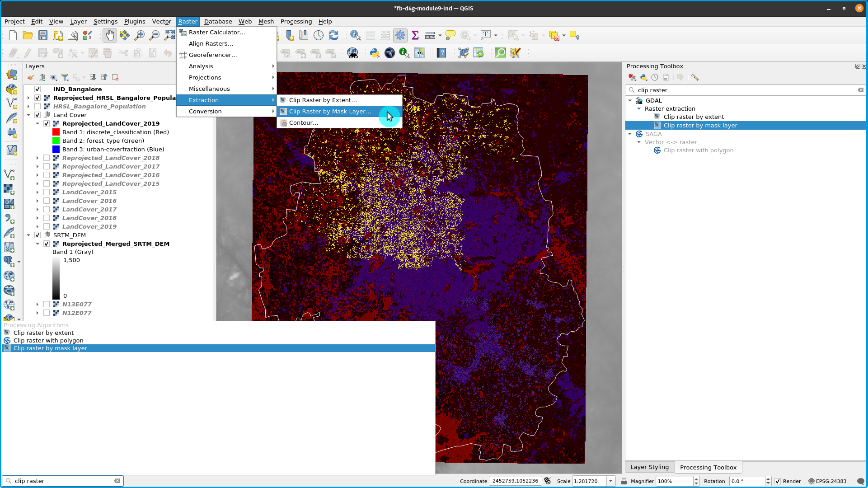Toggle visibility of Land Cover layer
This screenshot has width=868, height=488.
(37, 114)
